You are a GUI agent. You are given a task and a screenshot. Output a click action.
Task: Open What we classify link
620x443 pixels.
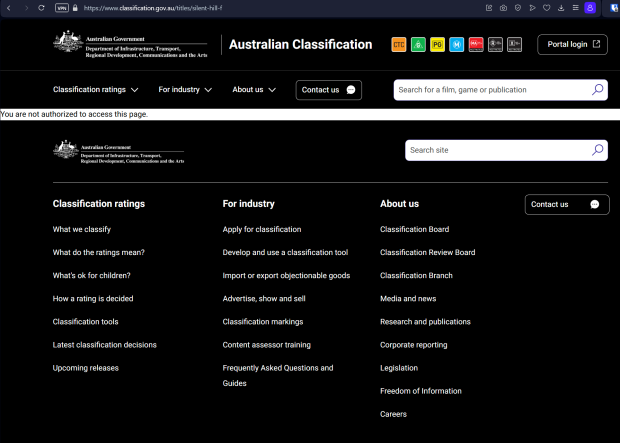coord(82,229)
